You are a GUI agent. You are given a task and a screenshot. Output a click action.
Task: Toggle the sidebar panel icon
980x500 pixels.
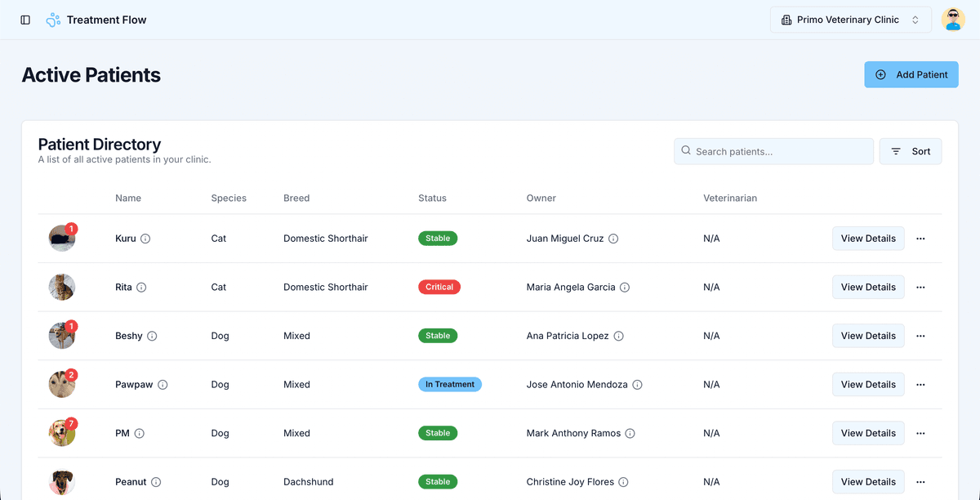[x=25, y=20]
